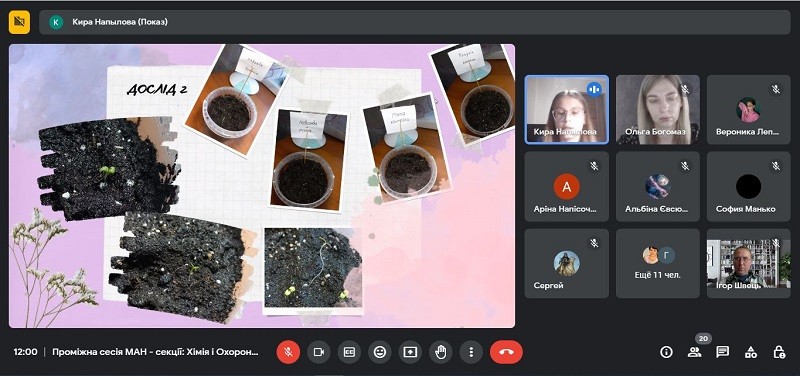Open more options three-dot menu
The height and width of the screenshot is (376, 800).
coord(471,352)
